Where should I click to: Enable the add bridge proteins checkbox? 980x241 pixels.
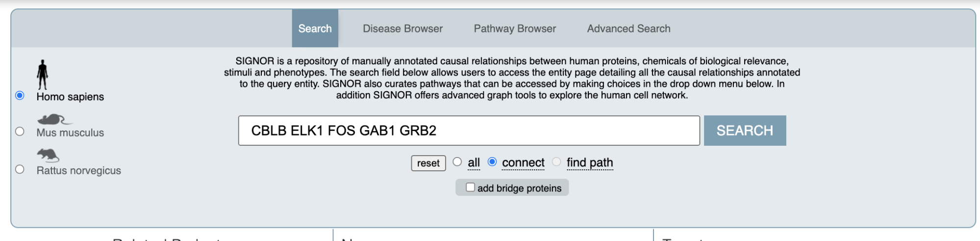click(x=470, y=187)
